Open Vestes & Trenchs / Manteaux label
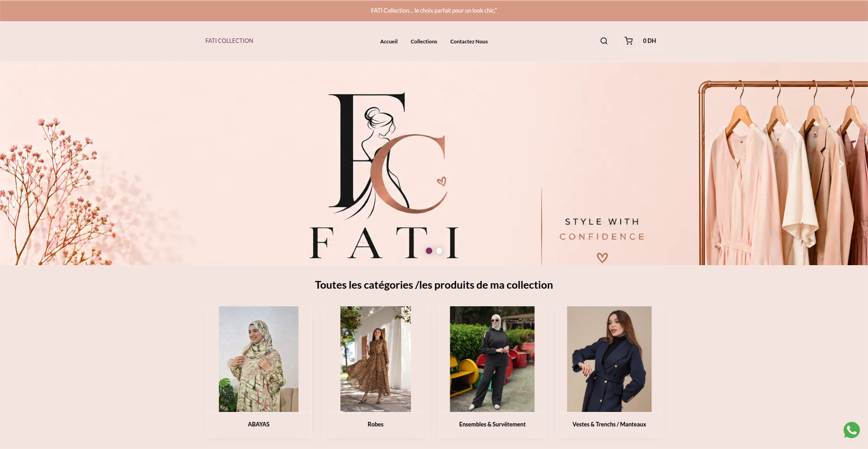This screenshot has height=449, width=868. pyautogui.click(x=609, y=424)
